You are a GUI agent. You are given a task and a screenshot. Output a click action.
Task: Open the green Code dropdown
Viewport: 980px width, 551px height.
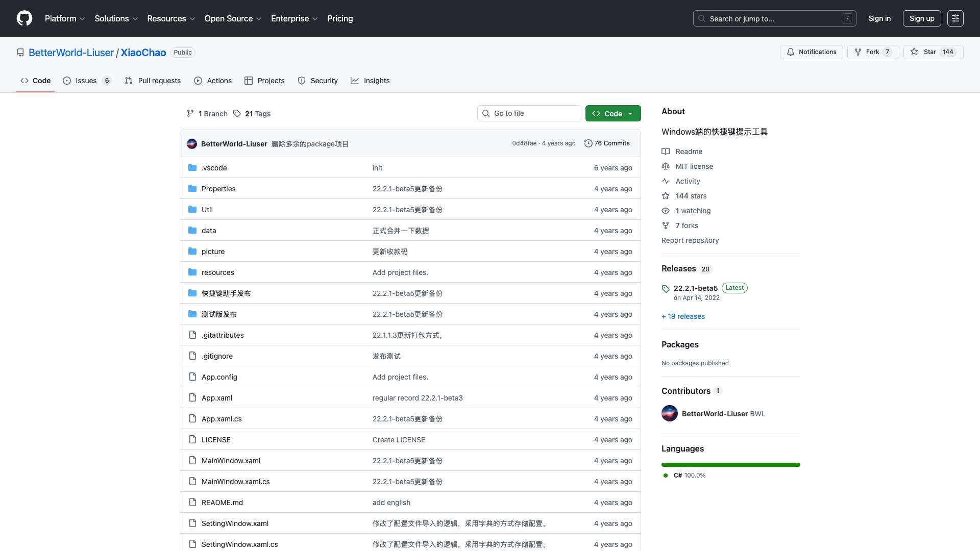click(613, 113)
